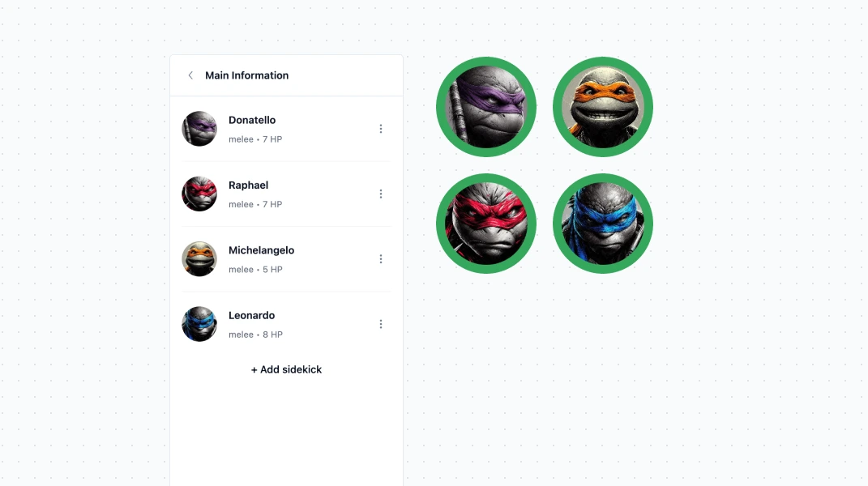Select the large red-masked turtle token

tap(486, 224)
